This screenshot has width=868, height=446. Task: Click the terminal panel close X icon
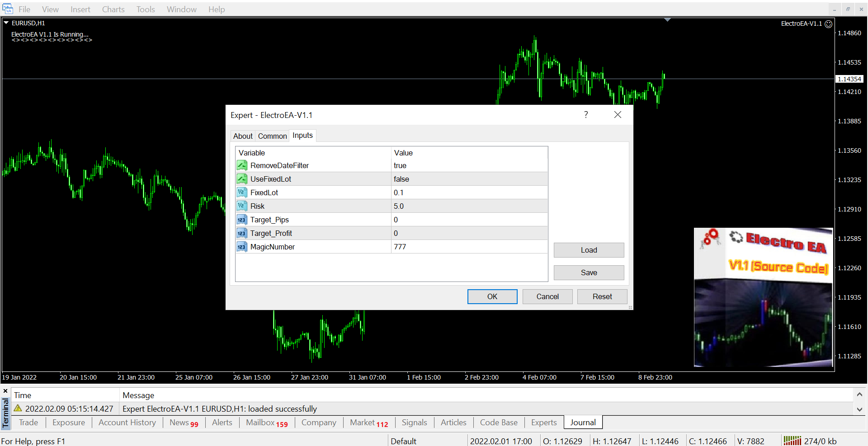5,391
